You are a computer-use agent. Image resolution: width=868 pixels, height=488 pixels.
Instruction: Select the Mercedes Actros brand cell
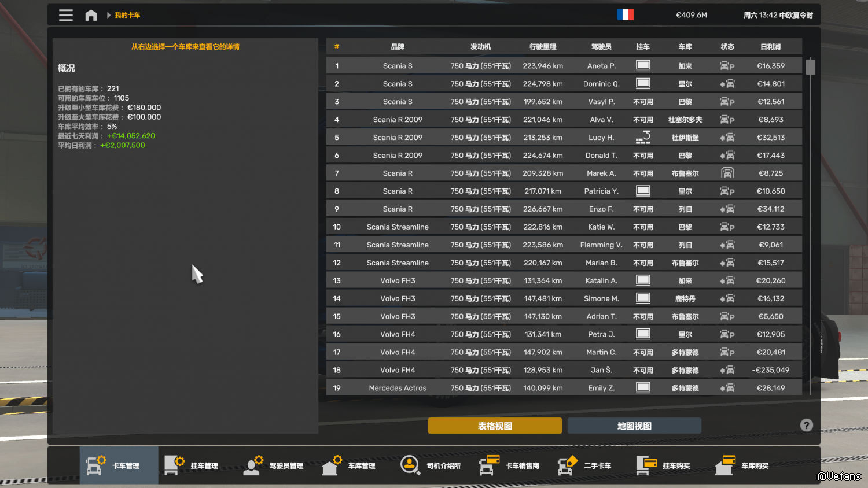point(398,388)
